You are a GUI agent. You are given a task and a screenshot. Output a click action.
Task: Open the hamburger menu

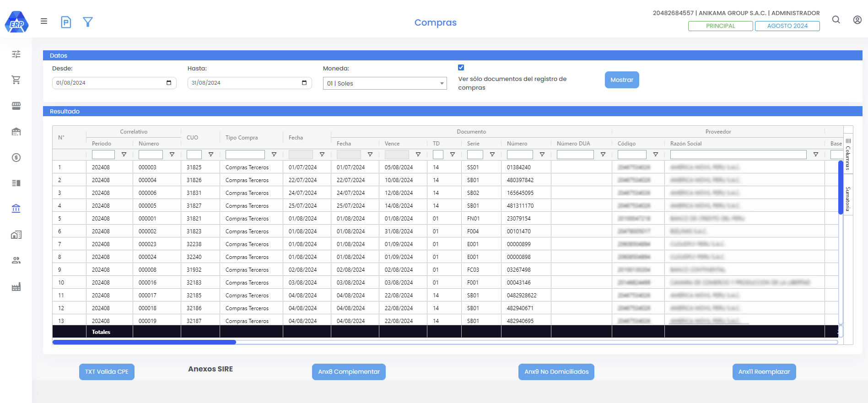(44, 21)
